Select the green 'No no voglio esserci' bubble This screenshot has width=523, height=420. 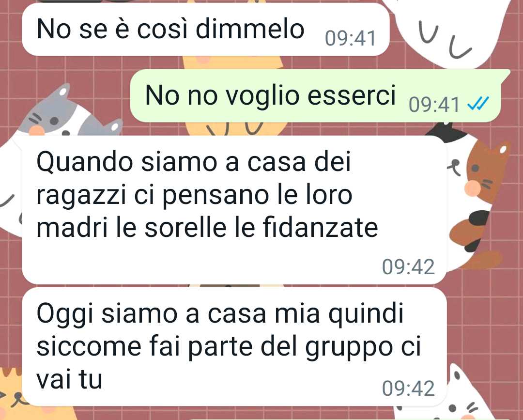(x=316, y=96)
